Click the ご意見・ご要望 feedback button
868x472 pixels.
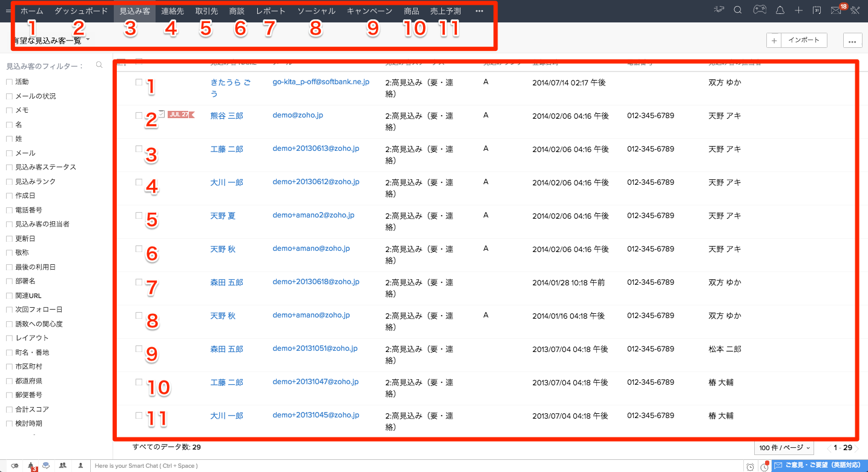(819, 466)
